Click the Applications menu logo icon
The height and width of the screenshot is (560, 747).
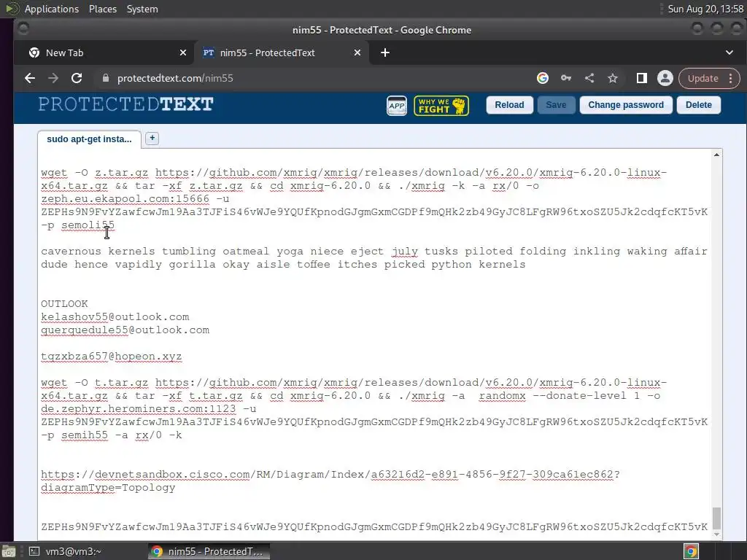(12, 9)
